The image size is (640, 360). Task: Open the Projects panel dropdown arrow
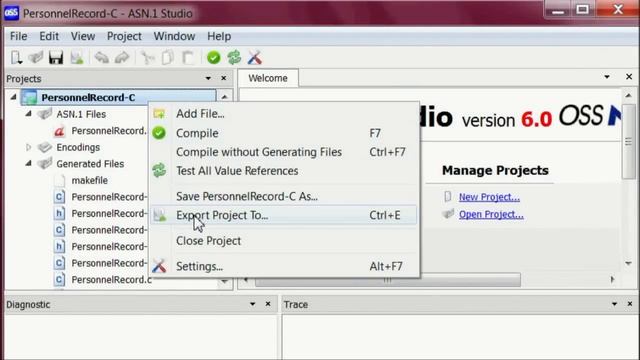208,78
